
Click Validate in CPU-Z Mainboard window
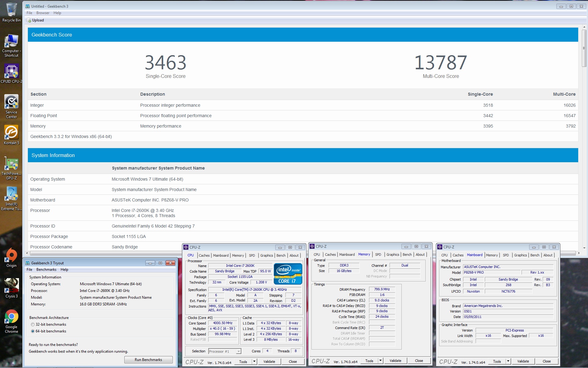click(x=523, y=361)
